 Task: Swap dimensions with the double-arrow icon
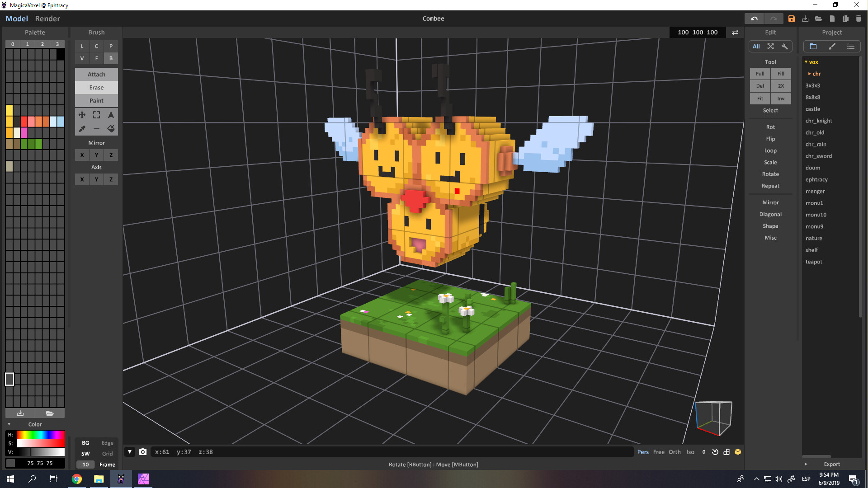coord(735,32)
